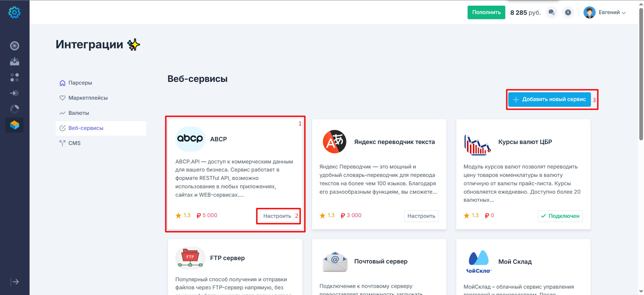Click the 0 price on Курсы валют ЦБР card

[489, 215]
